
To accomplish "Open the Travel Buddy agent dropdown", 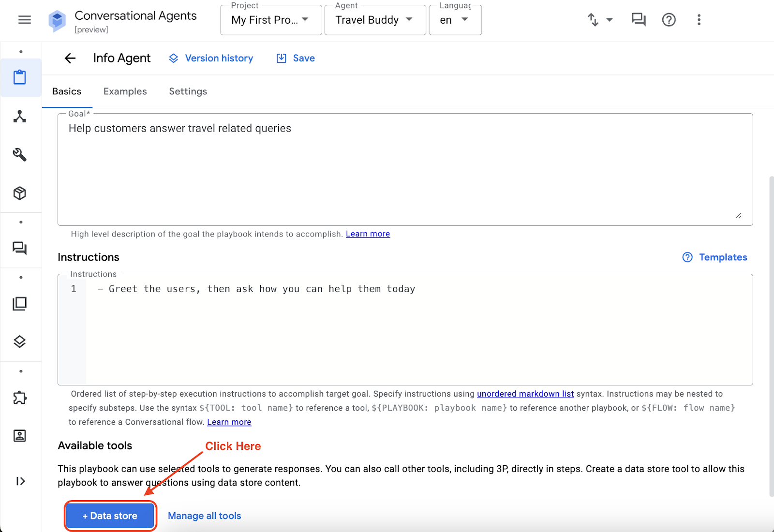I will pos(375,20).
